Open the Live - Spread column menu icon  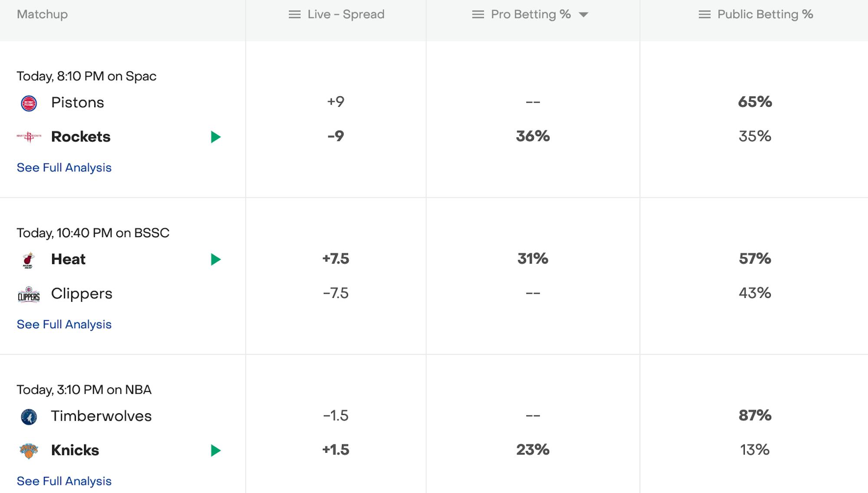(295, 15)
